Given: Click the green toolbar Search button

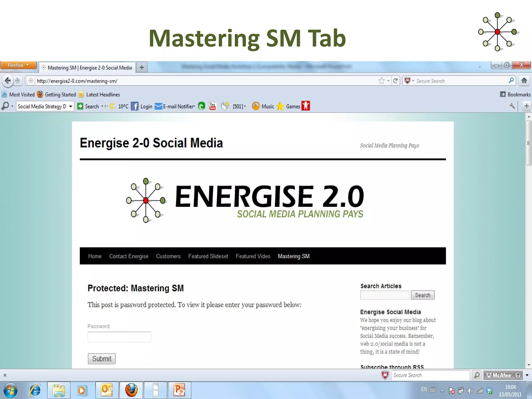Looking at the screenshot, I should click(88, 106).
